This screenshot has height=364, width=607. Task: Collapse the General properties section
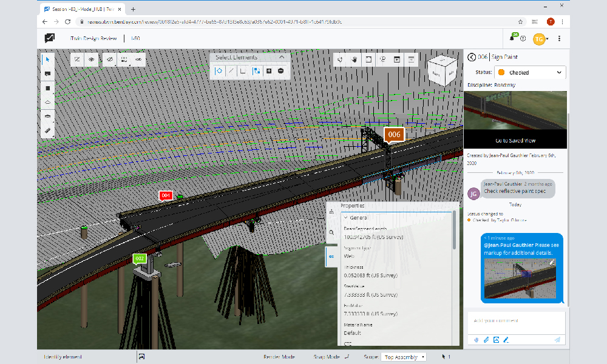point(346,217)
